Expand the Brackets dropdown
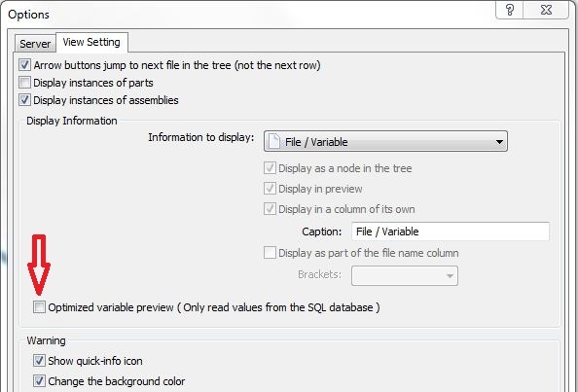The image size is (578, 392). [x=405, y=275]
